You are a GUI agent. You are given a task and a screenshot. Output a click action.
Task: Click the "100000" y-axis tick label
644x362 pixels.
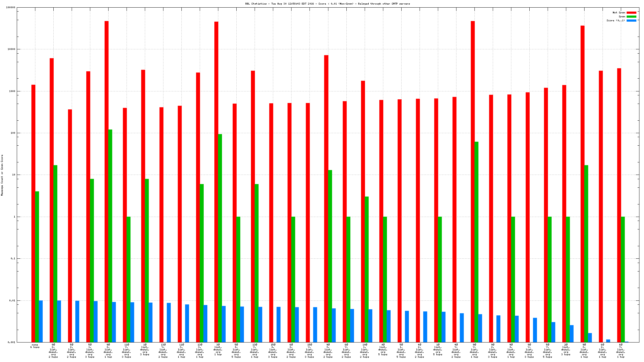pos(11,8)
